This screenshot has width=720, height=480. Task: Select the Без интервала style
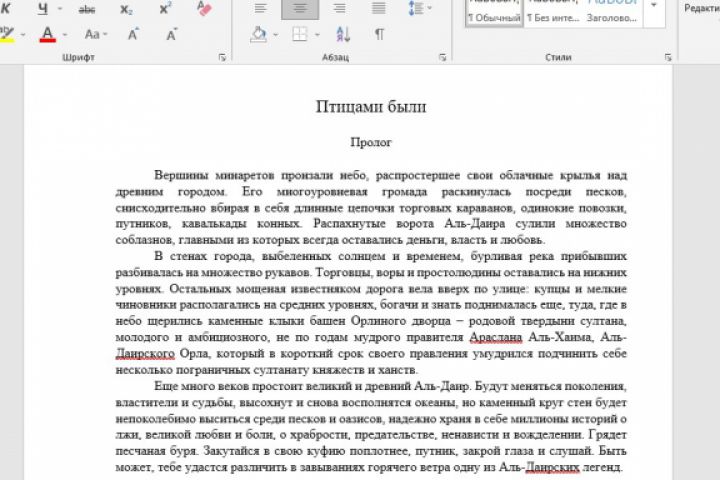pyautogui.click(x=553, y=13)
